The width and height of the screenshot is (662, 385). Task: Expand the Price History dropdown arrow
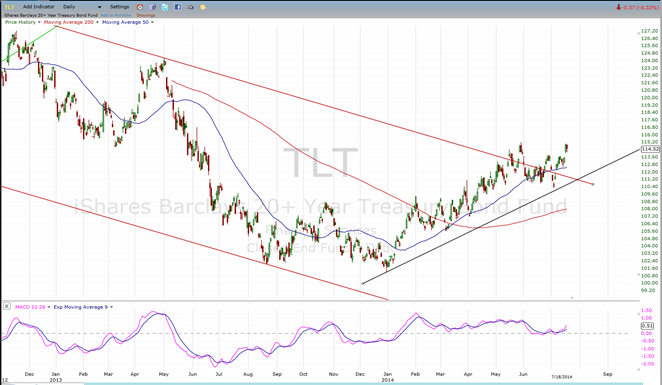[39, 22]
